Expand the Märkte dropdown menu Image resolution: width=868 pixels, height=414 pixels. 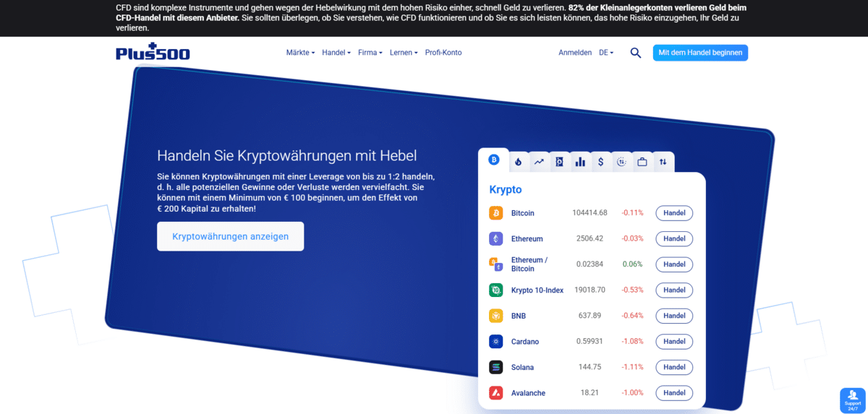point(300,53)
